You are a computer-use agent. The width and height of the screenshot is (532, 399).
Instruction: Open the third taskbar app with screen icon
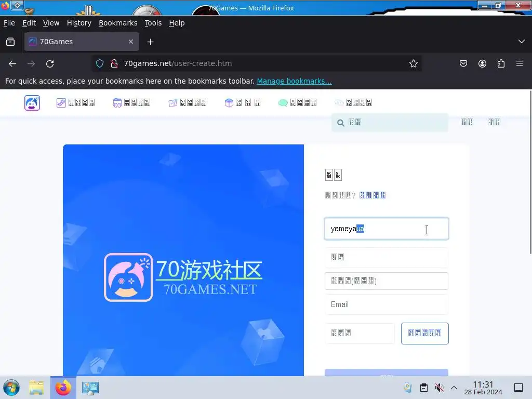[x=90, y=388]
